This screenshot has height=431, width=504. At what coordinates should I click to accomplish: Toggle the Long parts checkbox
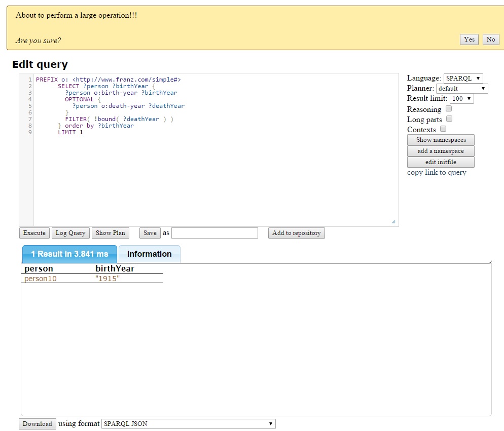pos(449,119)
